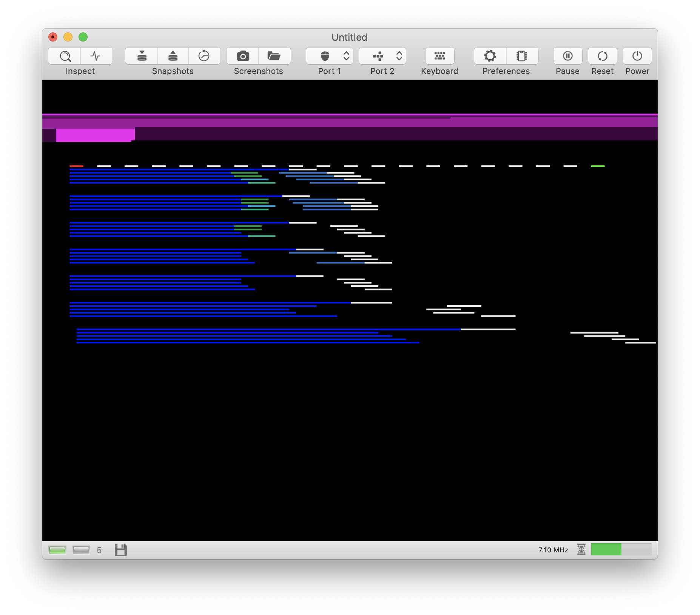Open the activity monitor waveform icon
The width and height of the screenshot is (700, 615).
pos(96,56)
